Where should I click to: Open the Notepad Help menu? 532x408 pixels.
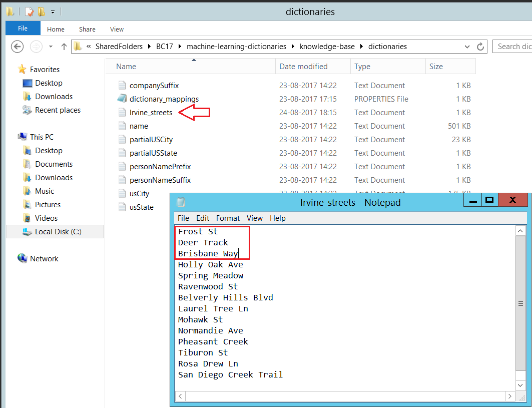pyautogui.click(x=278, y=218)
